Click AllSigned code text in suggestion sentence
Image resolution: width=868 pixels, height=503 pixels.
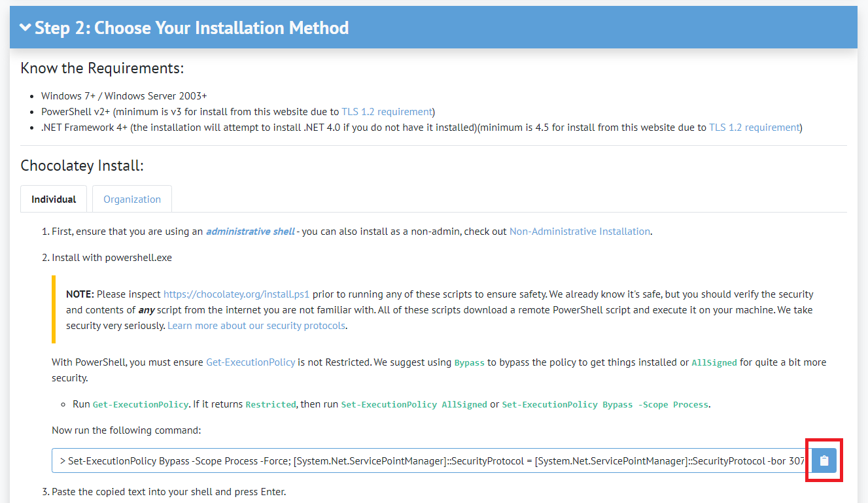click(714, 362)
